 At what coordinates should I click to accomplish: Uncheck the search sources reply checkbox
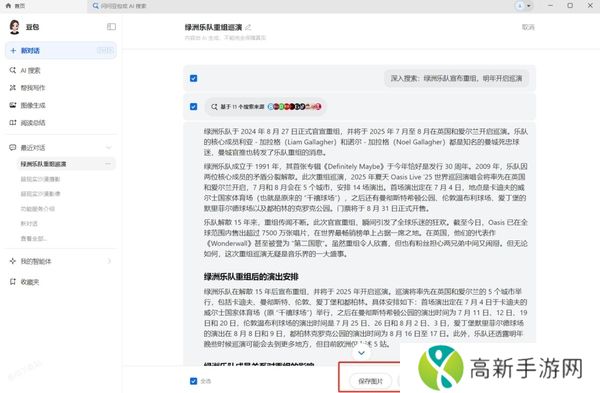tap(194, 106)
